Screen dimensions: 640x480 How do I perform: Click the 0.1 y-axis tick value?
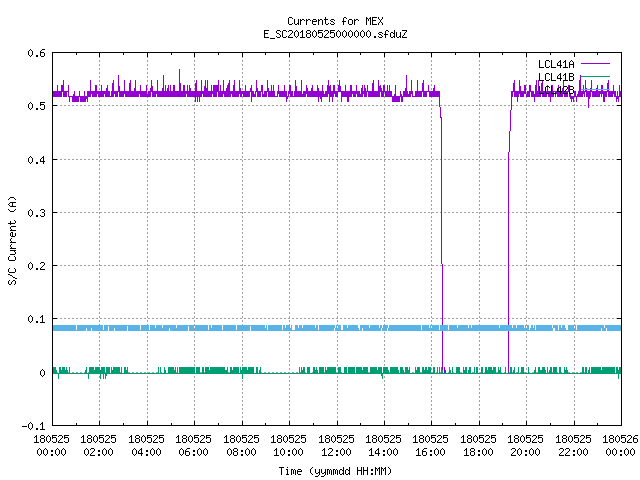coord(36,319)
